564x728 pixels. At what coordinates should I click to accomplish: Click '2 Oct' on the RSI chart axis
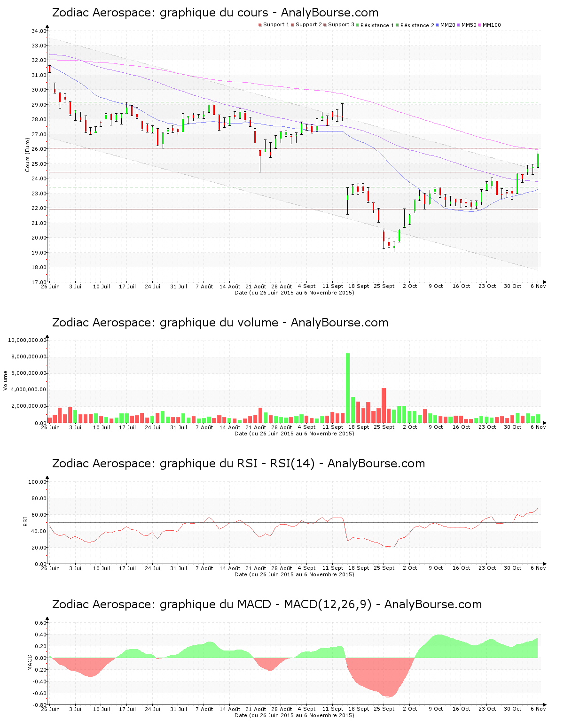pos(410,568)
